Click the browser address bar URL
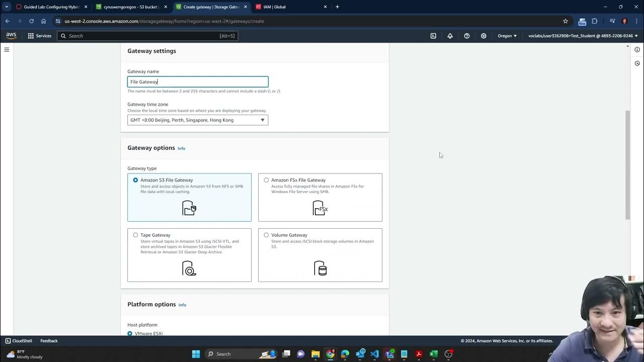The image size is (644, 362). (x=164, y=21)
